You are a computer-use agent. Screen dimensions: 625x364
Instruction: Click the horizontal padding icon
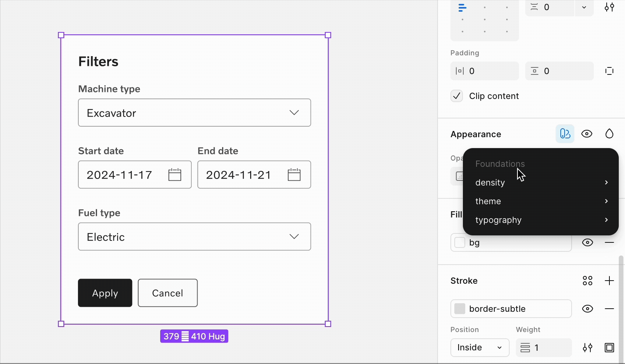coord(460,71)
